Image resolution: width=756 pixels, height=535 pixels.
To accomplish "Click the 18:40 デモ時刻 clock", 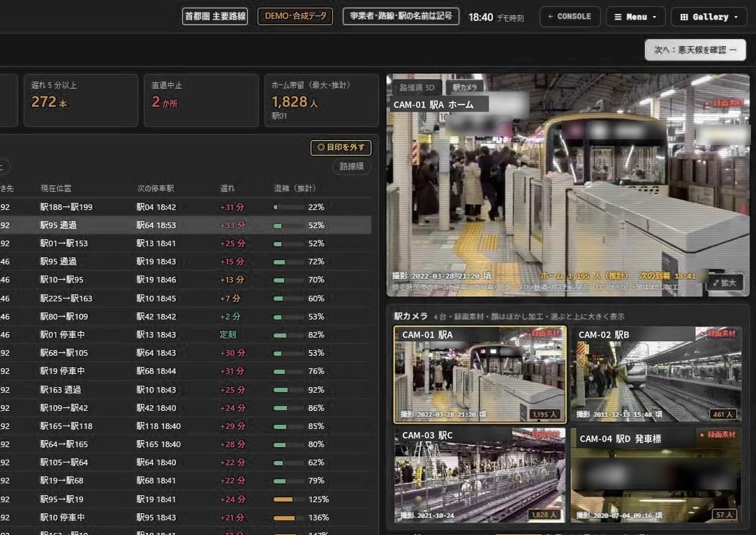I will [496, 17].
